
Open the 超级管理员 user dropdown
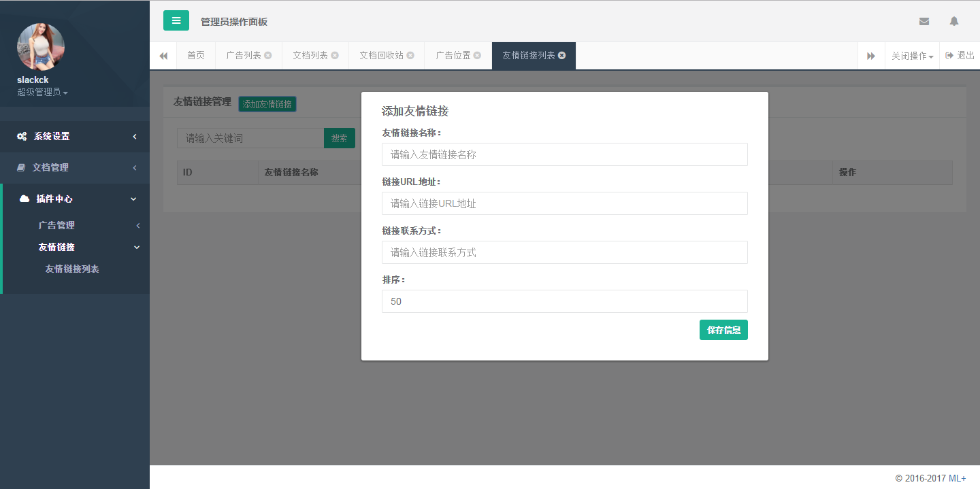coord(42,92)
